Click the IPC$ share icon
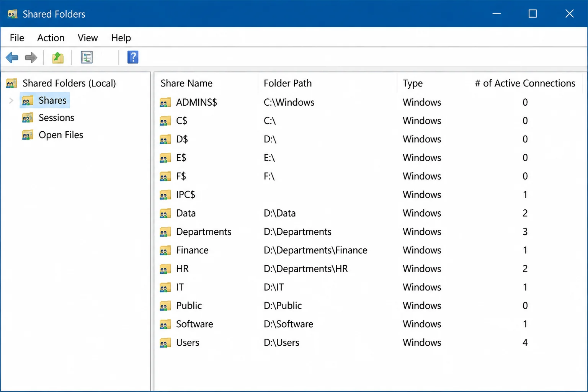 coord(165,195)
